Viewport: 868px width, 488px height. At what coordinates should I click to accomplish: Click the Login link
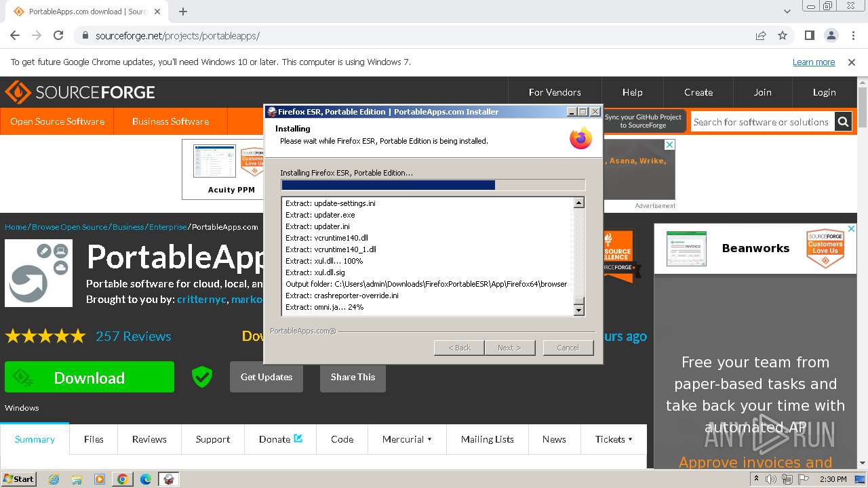coord(825,92)
